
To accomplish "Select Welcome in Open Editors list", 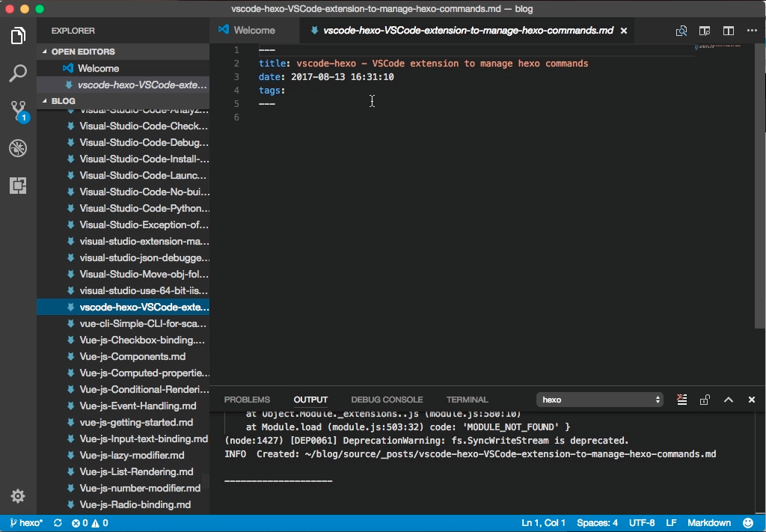I will click(123, 68).
